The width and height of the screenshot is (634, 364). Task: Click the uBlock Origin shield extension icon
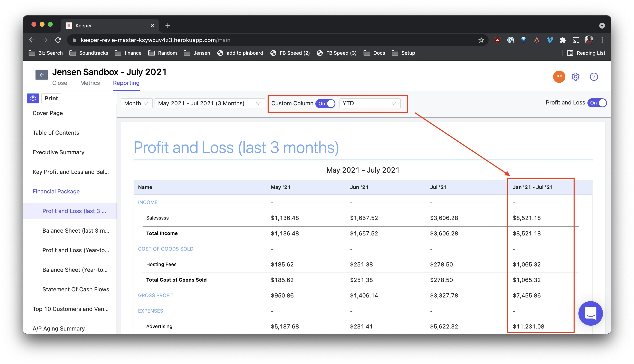497,40
